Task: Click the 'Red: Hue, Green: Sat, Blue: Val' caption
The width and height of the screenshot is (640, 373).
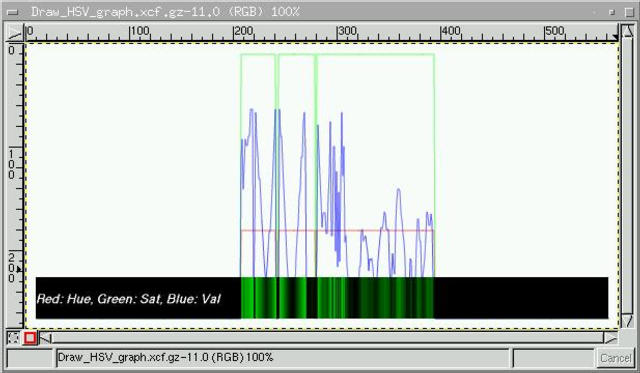Action: click(x=129, y=299)
